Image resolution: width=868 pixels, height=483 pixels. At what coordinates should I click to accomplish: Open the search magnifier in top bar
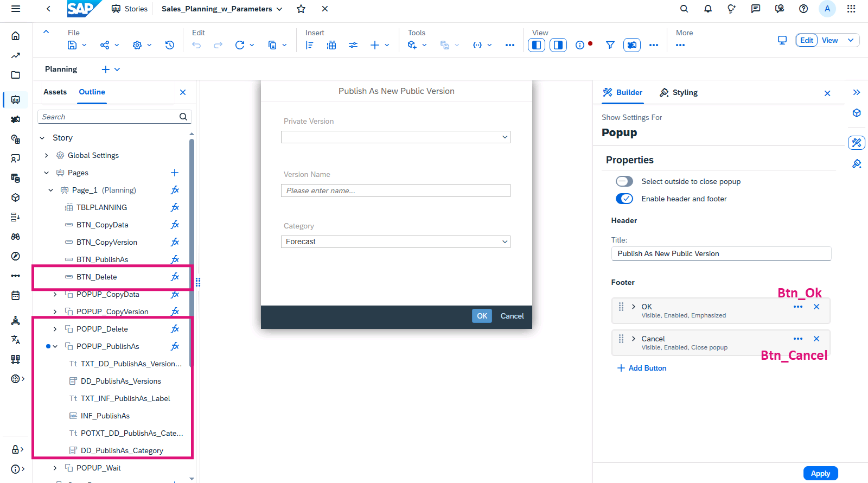[x=684, y=9]
